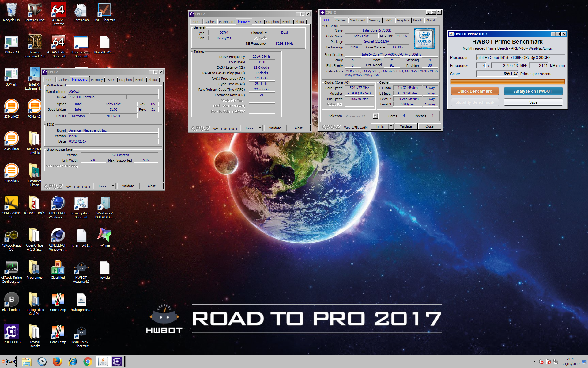The width and height of the screenshot is (588, 368).
Task: Launch CoreTemp desktop shortcut
Action: (x=81, y=12)
